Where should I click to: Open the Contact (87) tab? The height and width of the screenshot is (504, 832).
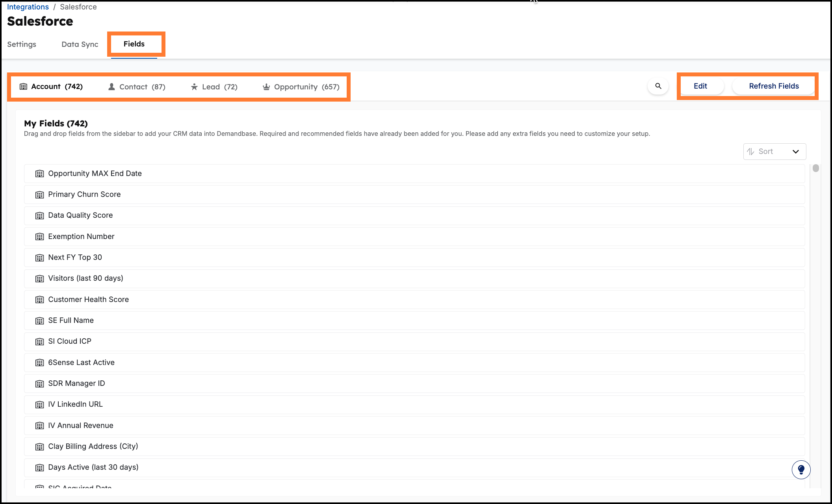point(137,87)
